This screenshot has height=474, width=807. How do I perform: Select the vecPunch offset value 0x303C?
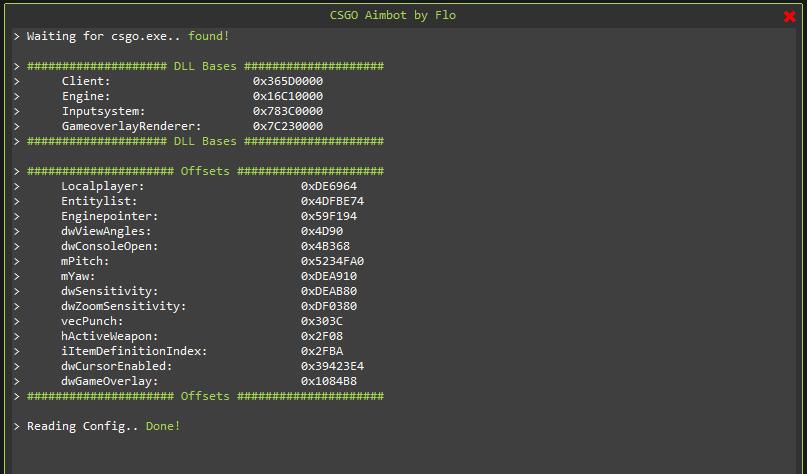(321, 321)
